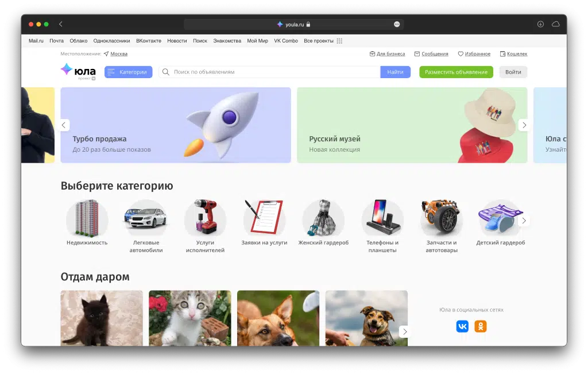Show next promo banner
Screen dimensions: 588x374
coord(524,125)
